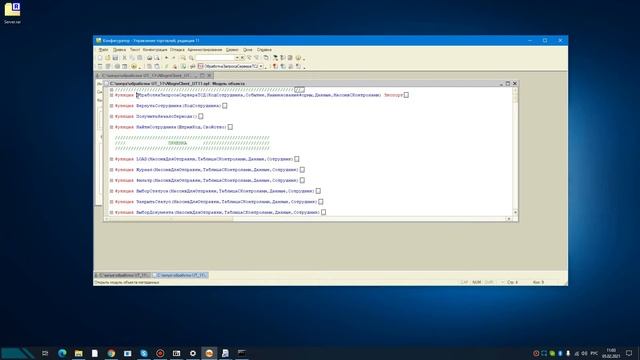640x360 pixels.
Task: Expand the ВернутьСотрудника function block
Action: click(111, 106)
